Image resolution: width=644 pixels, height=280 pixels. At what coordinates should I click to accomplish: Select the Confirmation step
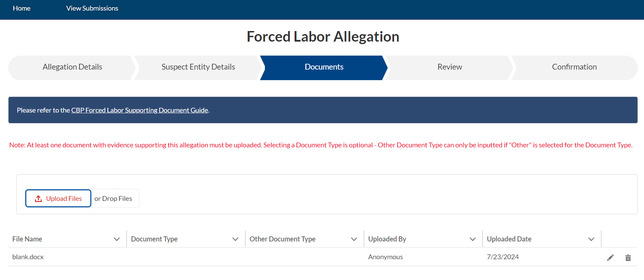tap(574, 67)
